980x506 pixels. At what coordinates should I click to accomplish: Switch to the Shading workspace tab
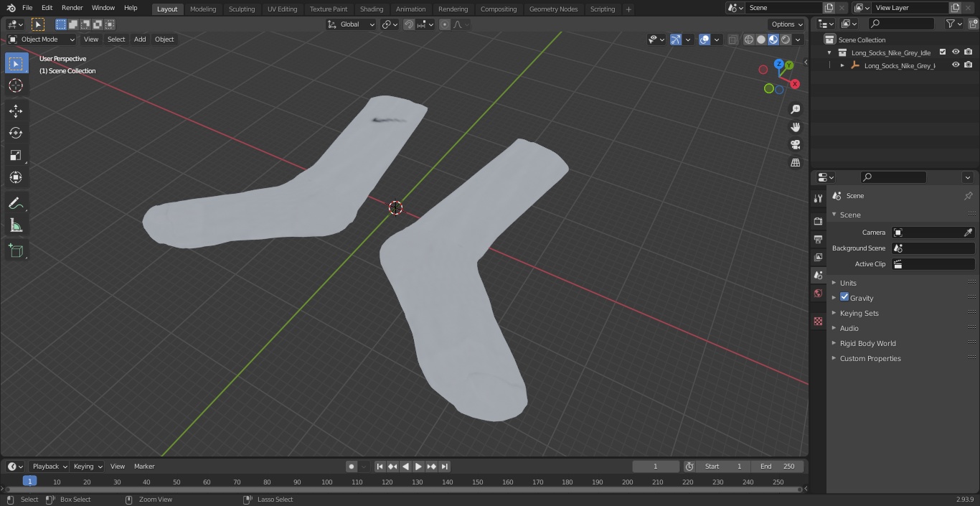(x=372, y=9)
